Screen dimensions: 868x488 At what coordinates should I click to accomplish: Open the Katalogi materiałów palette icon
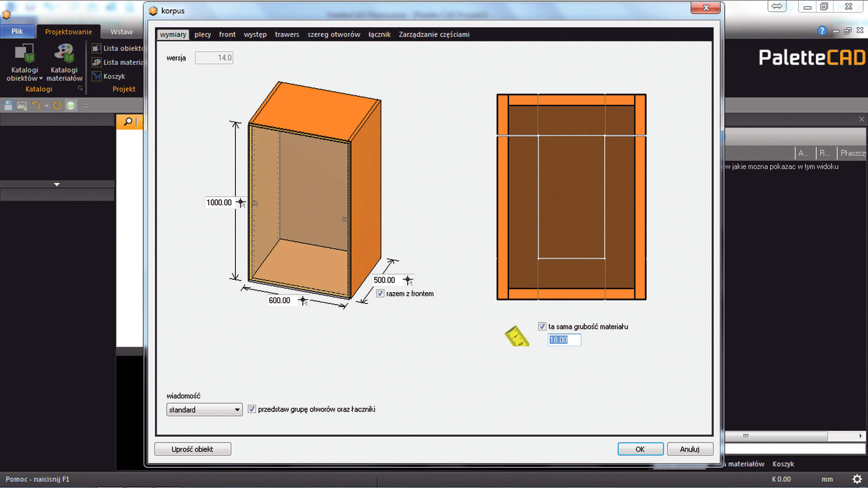point(64,53)
